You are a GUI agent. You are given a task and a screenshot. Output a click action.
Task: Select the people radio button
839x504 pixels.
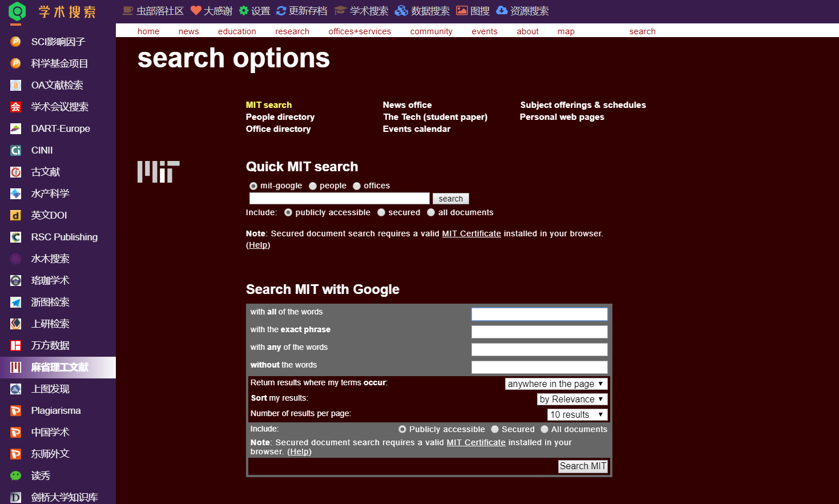pyautogui.click(x=313, y=186)
